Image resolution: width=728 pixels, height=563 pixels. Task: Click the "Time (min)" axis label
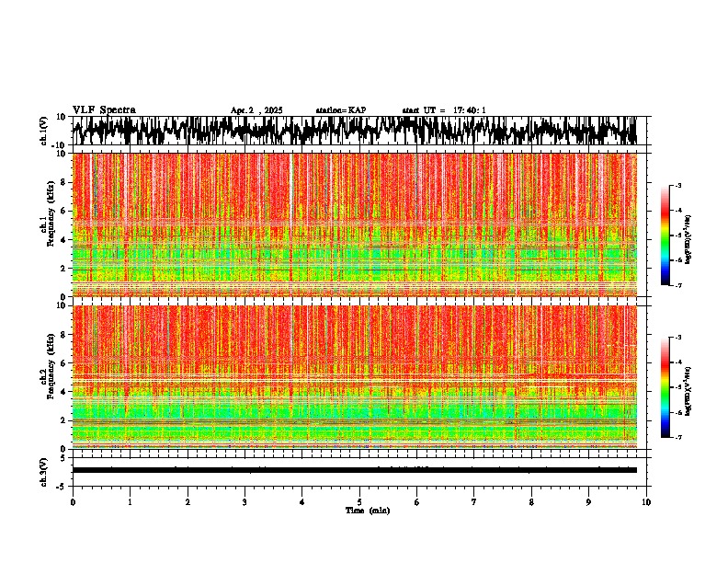pos(368,511)
